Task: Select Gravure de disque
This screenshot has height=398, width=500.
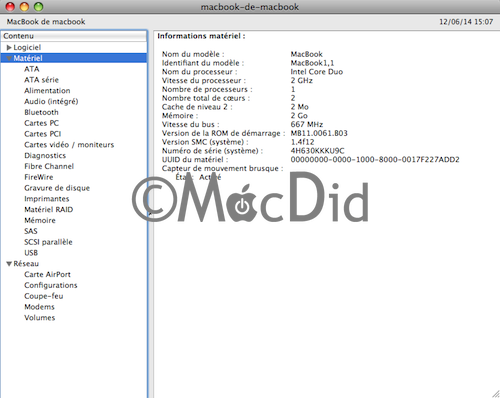Action: (x=57, y=188)
